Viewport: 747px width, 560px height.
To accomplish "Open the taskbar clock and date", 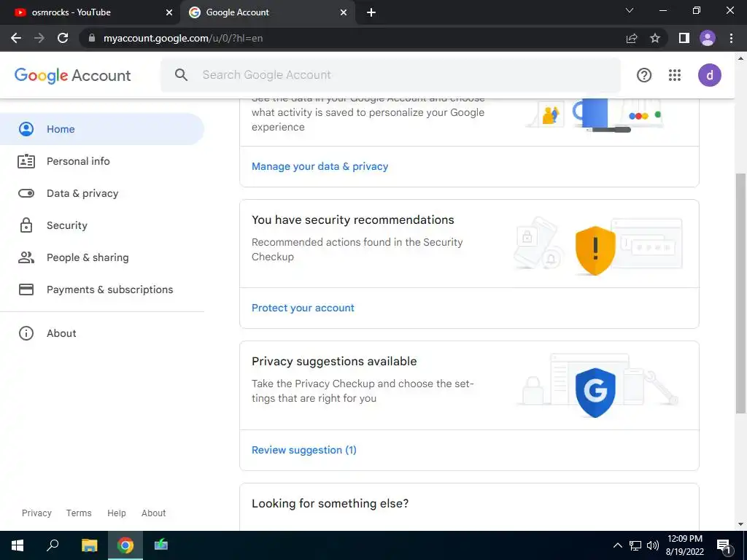I will coord(684,545).
